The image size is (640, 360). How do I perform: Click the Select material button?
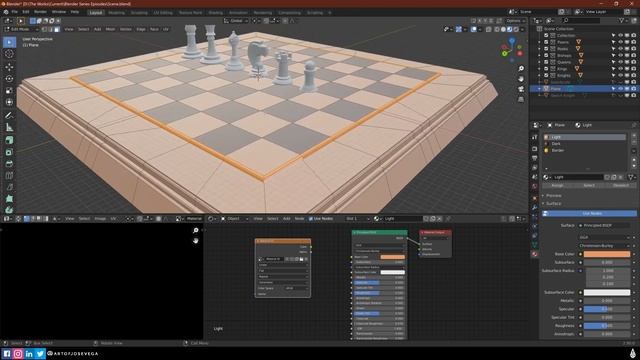[x=589, y=185]
